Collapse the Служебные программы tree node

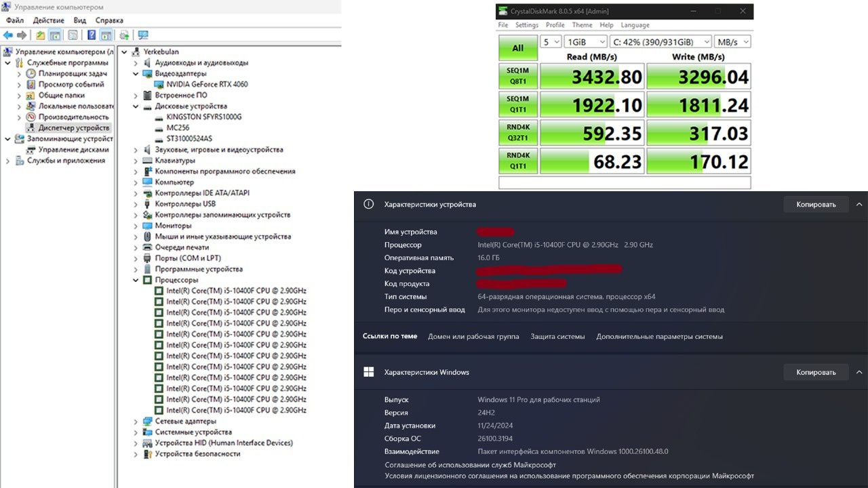8,62
